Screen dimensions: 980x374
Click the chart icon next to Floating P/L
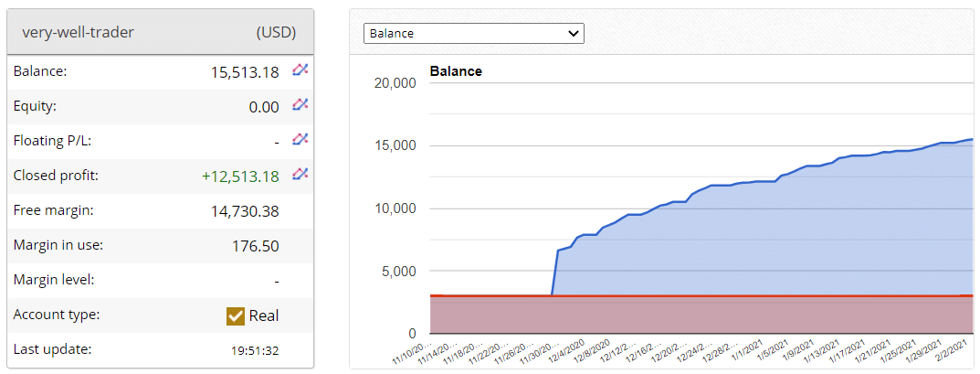coord(300,140)
